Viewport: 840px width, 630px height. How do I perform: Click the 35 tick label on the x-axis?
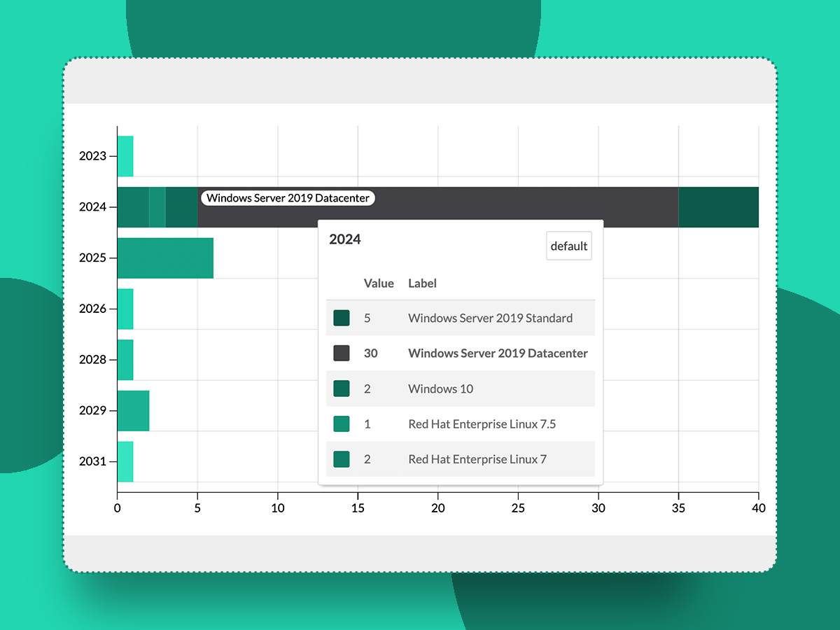tap(678, 507)
